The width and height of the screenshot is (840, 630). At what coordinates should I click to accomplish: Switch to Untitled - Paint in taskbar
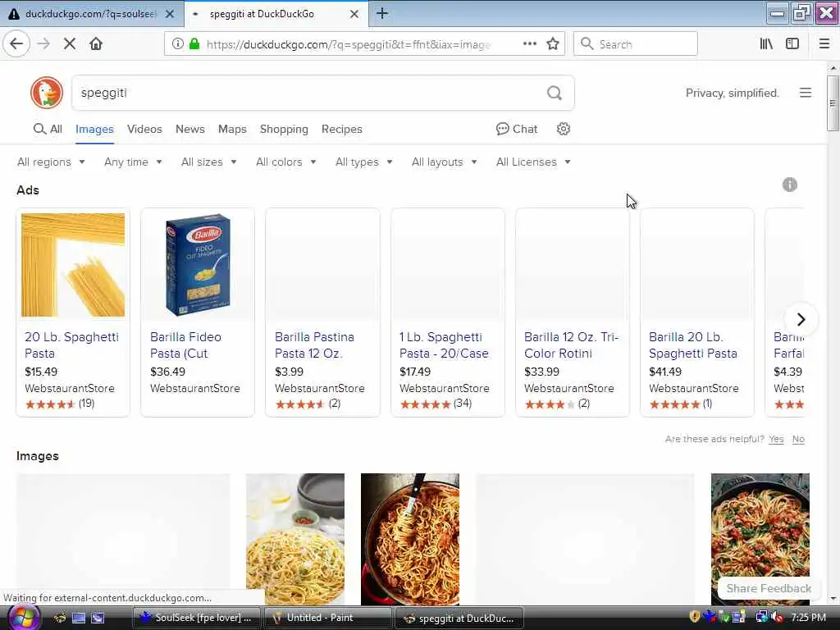327,618
